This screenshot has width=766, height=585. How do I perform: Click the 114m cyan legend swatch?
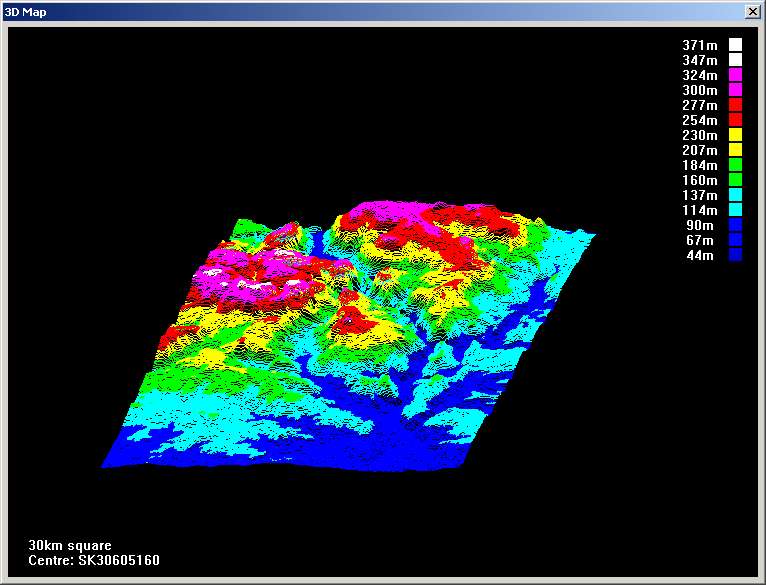[735, 210]
